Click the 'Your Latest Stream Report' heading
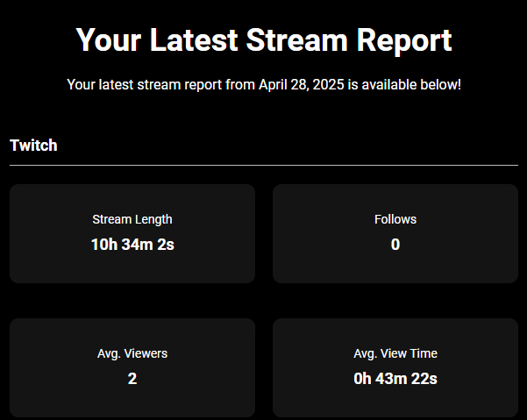The height and width of the screenshot is (420, 527). tap(263, 40)
